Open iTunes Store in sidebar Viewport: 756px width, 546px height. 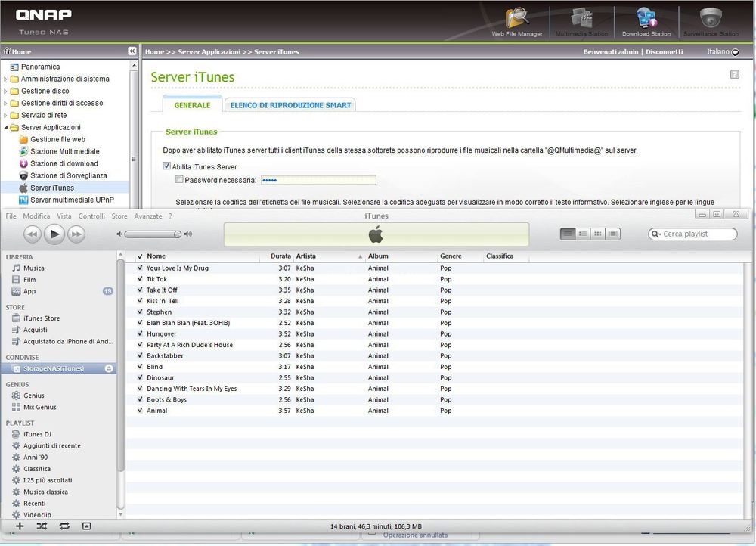(x=42, y=318)
